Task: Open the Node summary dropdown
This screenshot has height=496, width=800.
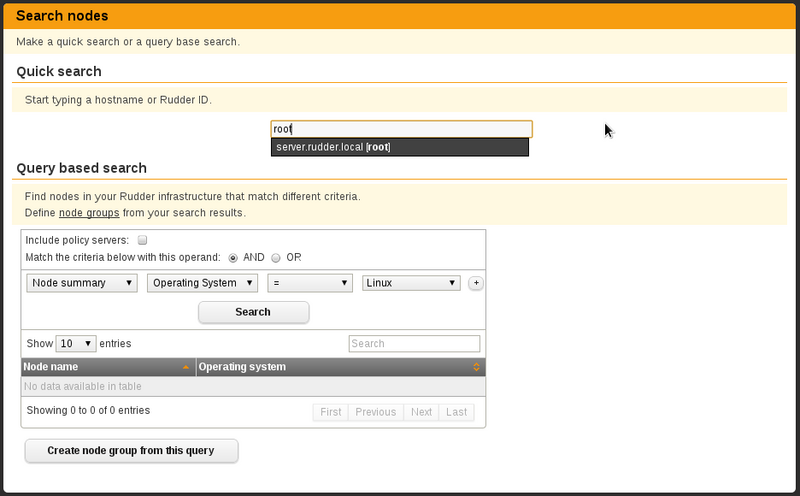Action: (82, 283)
